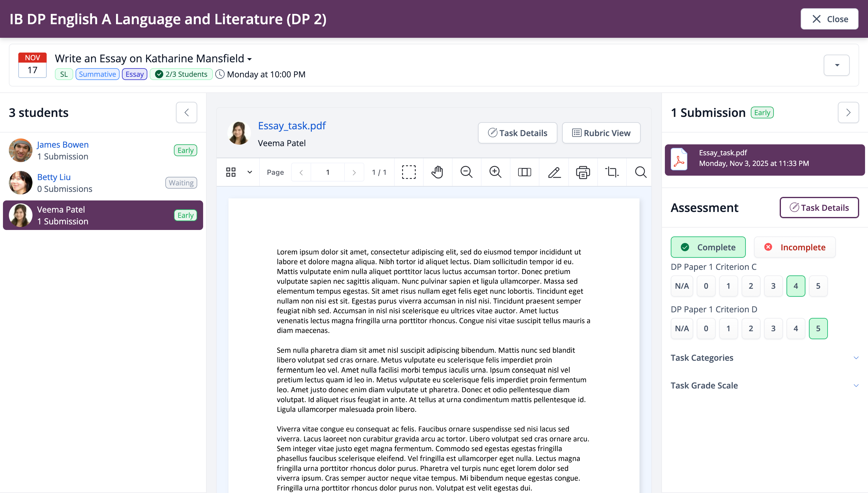The image size is (868, 493).
Task: Activate the hand pan tool
Action: point(437,172)
